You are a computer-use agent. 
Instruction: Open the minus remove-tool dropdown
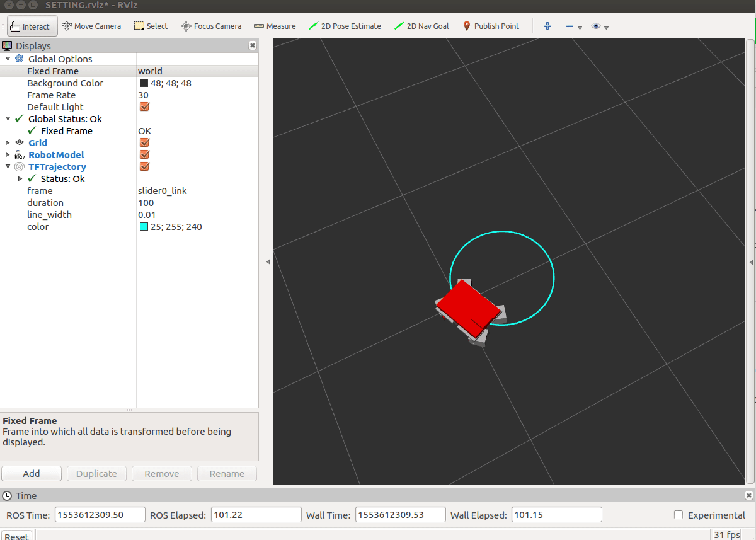573,26
